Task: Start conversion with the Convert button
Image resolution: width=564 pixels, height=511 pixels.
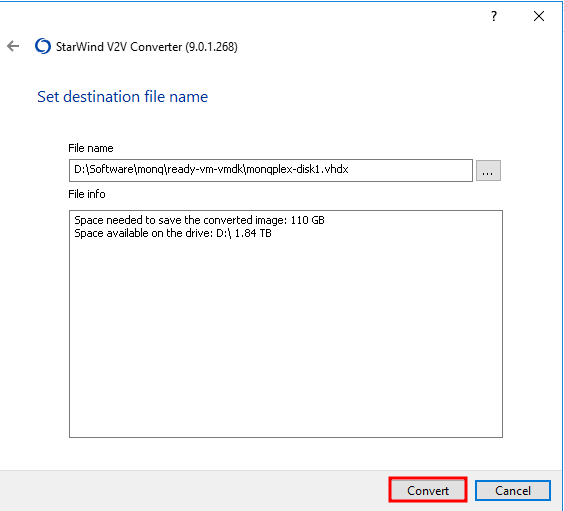Action: pyautogui.click(x=428, y=490)
